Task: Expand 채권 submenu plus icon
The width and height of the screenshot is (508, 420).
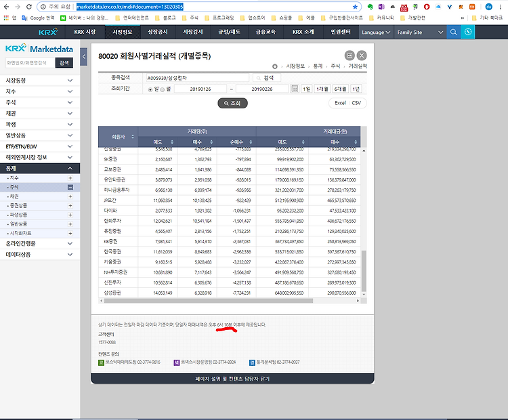Action: (70, 196)
